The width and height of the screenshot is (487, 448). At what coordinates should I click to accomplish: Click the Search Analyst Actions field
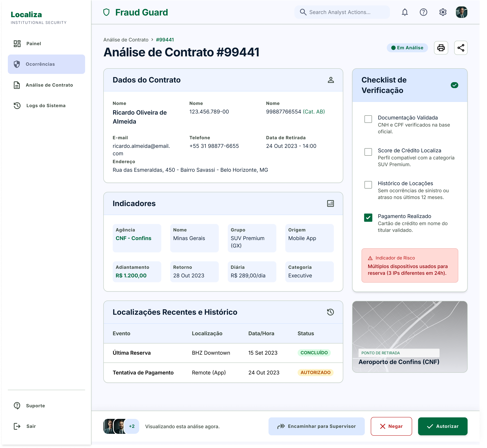342,12
